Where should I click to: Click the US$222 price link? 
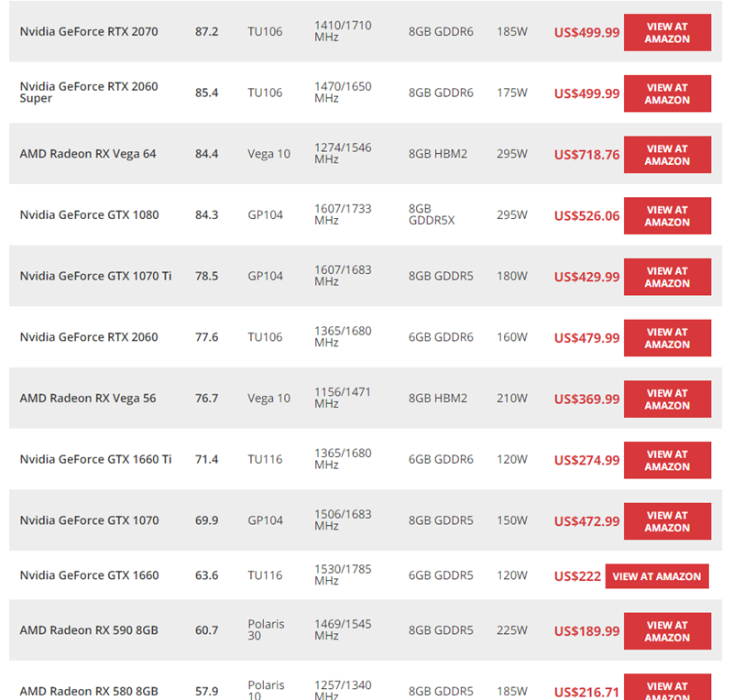577,576
